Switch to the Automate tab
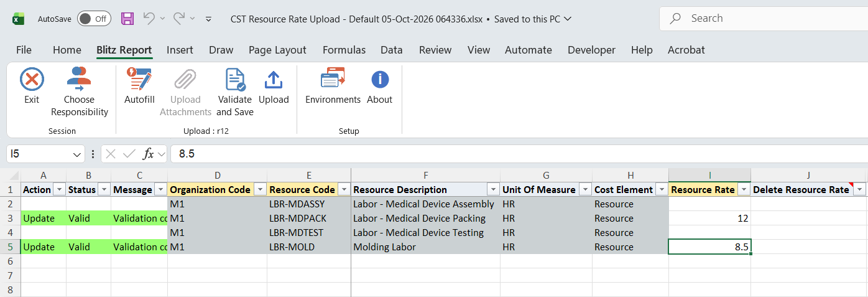868x297 pixels. click(x=529, y=50)
